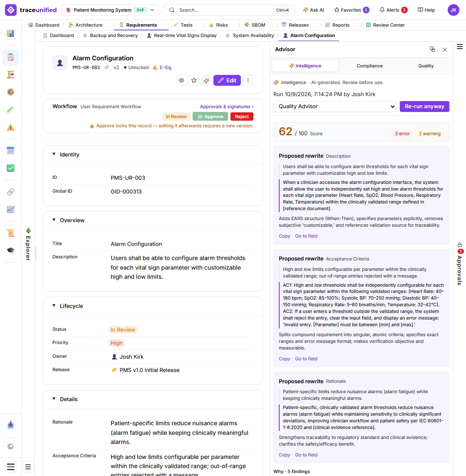Switch to the Releases main tab
The height and width of the screenshot is (476, 466).
tap(295, 25)
